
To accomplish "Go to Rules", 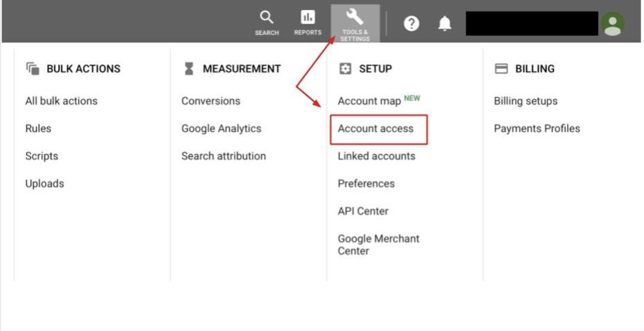I will (38, 129).
